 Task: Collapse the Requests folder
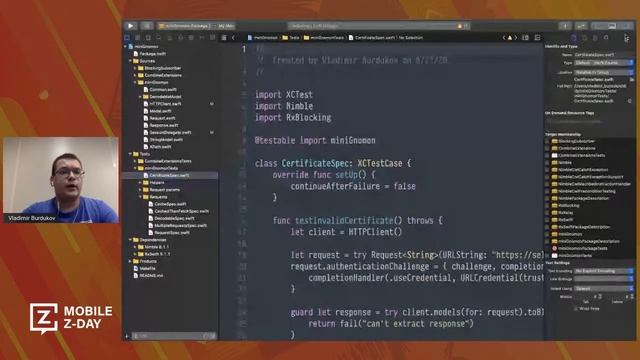click(x=140, y=197)
